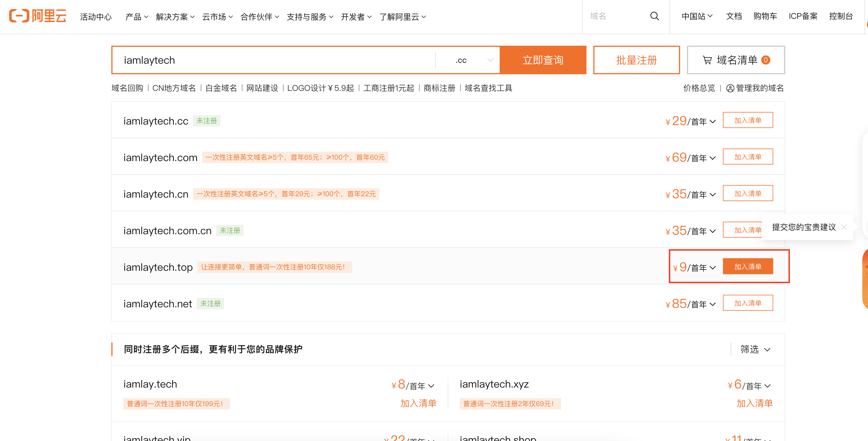Image resolution: width=868 pixels, height=441 pixels.
Task: Add iamlaytech.xyz to the list
Action: (x=754, y=403)
